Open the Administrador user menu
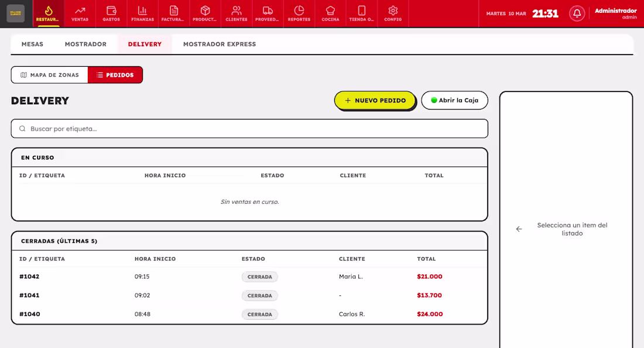This screenshot has height=348, width=644. pyautogui.click(x=615, y=13)
